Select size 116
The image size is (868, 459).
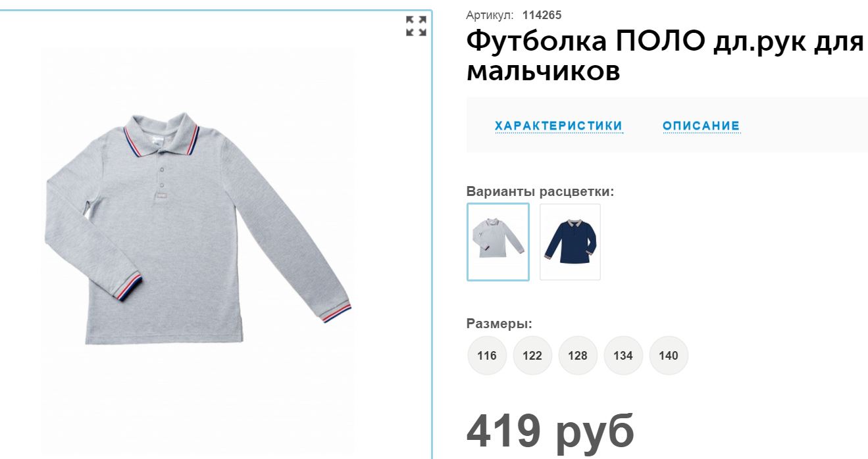tap(487, 356)
